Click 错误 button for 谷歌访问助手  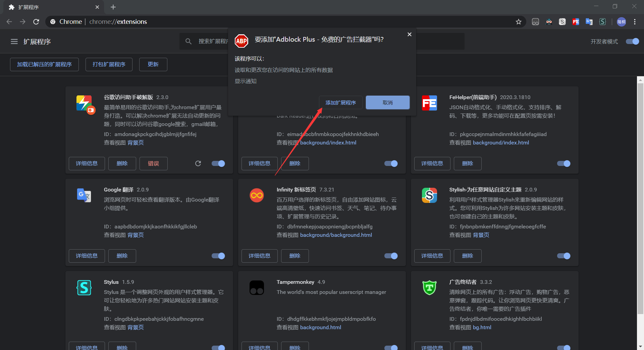pyautogui.click(x=154, y=164)
